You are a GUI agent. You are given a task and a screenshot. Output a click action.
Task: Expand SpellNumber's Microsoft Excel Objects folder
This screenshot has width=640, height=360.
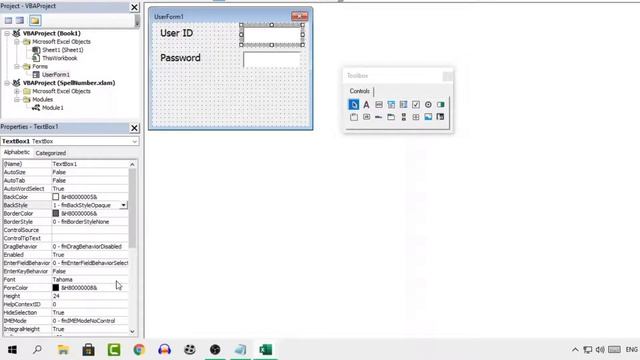tap(17, 91)
